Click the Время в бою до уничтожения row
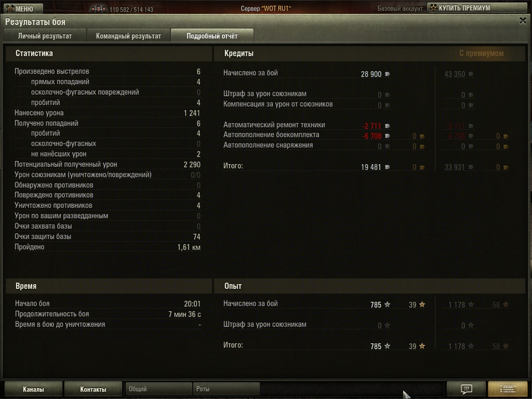 [108, 325]
